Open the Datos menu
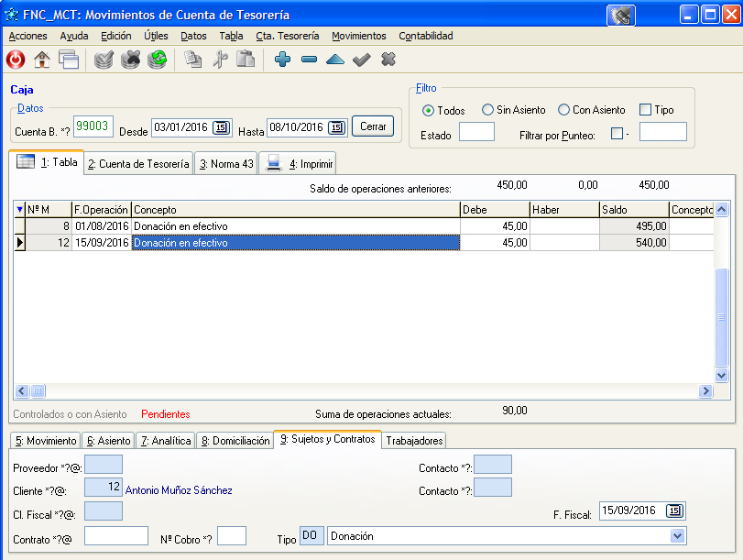 pyautogui.click(x=193, y=36)
